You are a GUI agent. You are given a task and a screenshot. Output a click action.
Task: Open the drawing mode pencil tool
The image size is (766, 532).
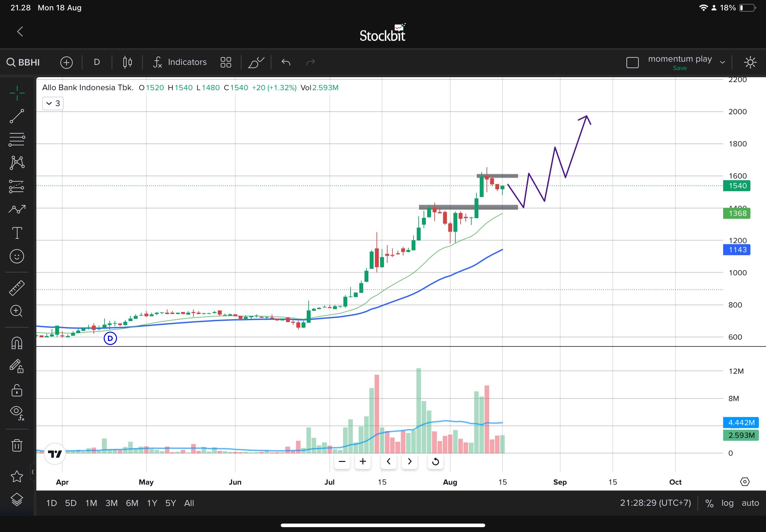click(x=256, y=62)
